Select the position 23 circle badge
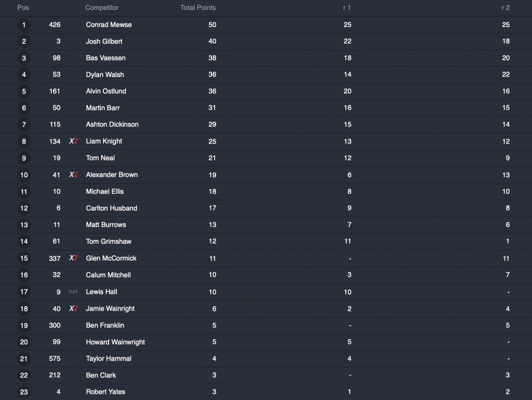532x400 pixels. pos(24,392)
